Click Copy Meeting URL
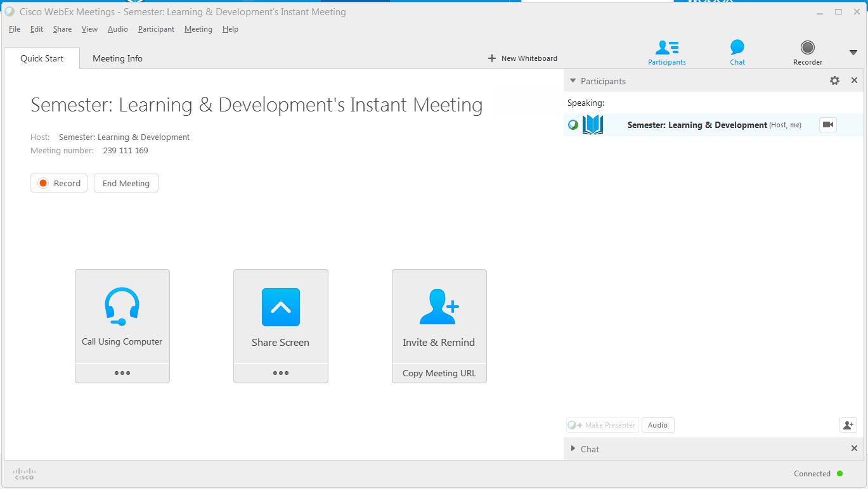This screenshot has height=489, width=868. click(439, 373)
